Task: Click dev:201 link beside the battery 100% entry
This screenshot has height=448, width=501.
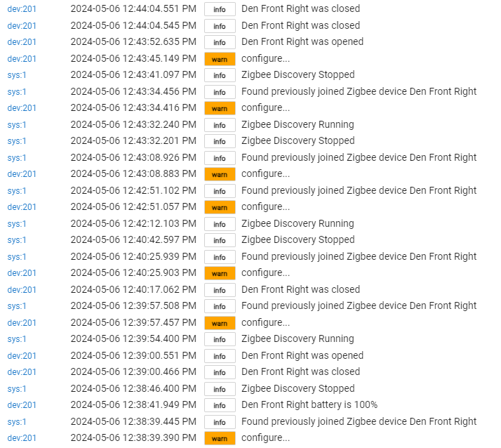Action: 22,405
